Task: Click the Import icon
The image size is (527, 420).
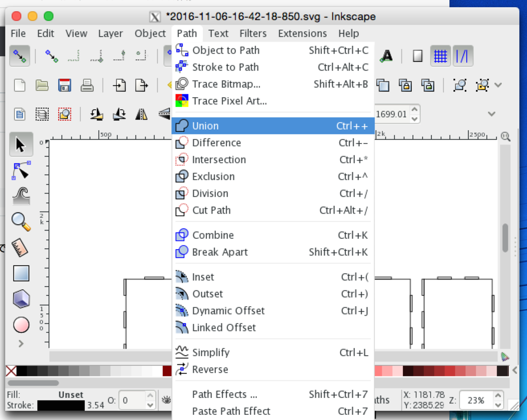Action: (x=119, y=85)
